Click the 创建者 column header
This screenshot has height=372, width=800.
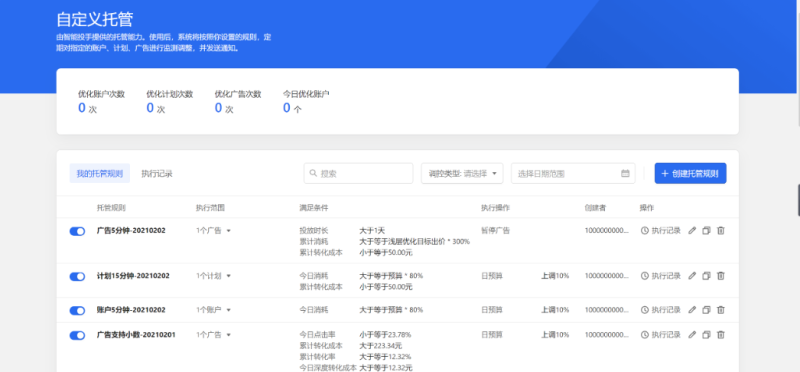point(595,208)
